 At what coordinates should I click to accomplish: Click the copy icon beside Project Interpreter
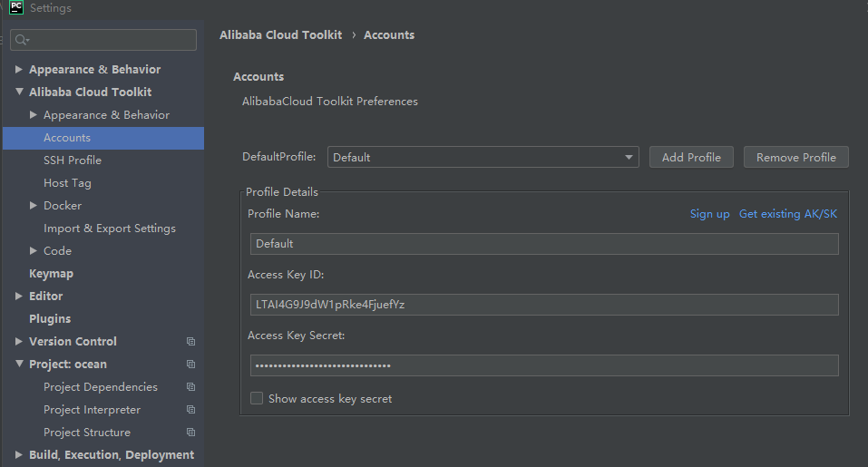pos(190,410)
